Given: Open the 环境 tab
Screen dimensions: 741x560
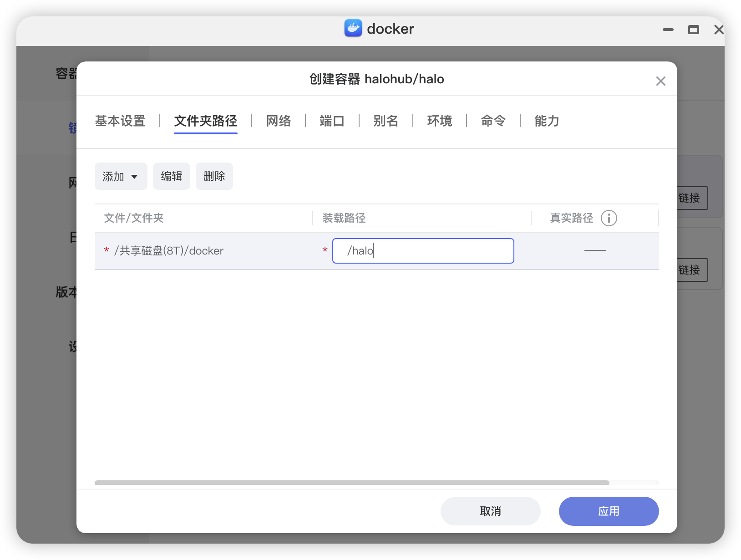Looking at the screenshot, I should pos(439,121).
